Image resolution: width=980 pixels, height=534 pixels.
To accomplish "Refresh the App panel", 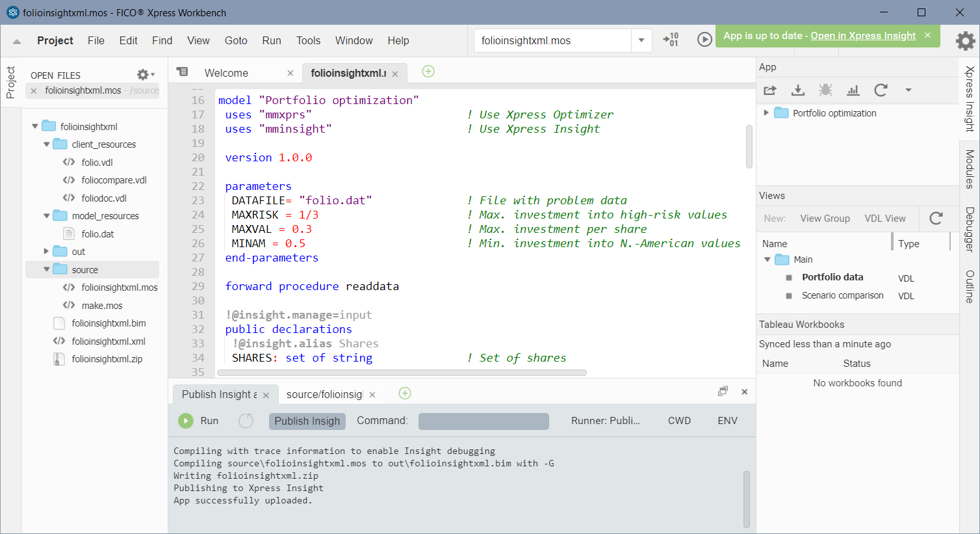I will tap(881, 90).
